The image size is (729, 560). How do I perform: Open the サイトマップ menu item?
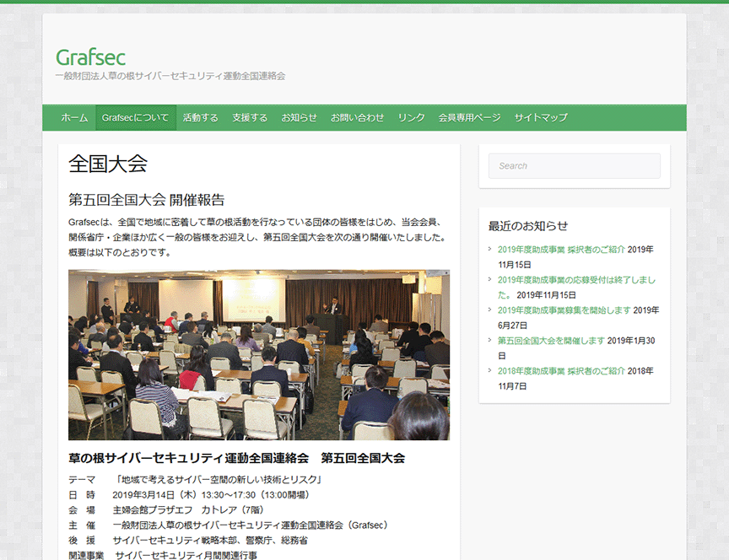[x=541, y=118]
